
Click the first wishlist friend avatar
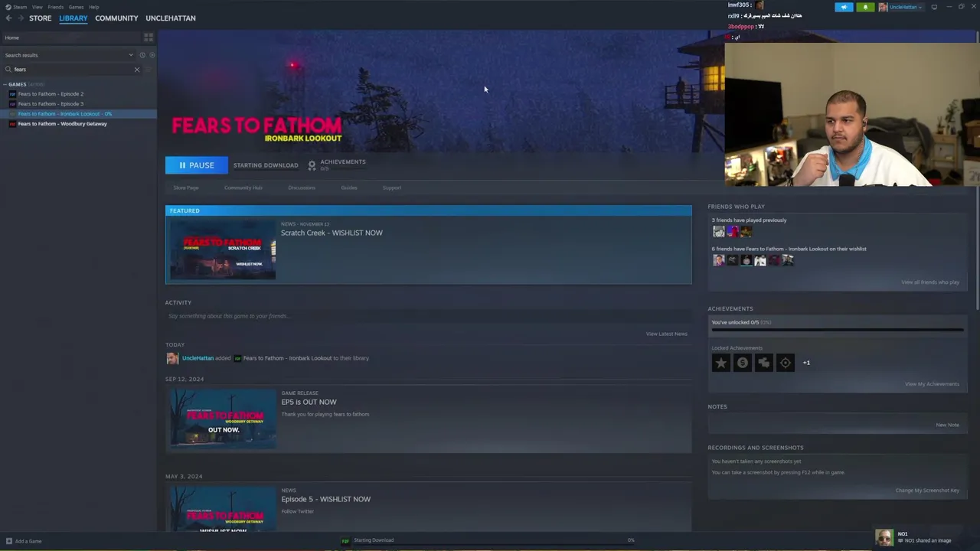718,260
